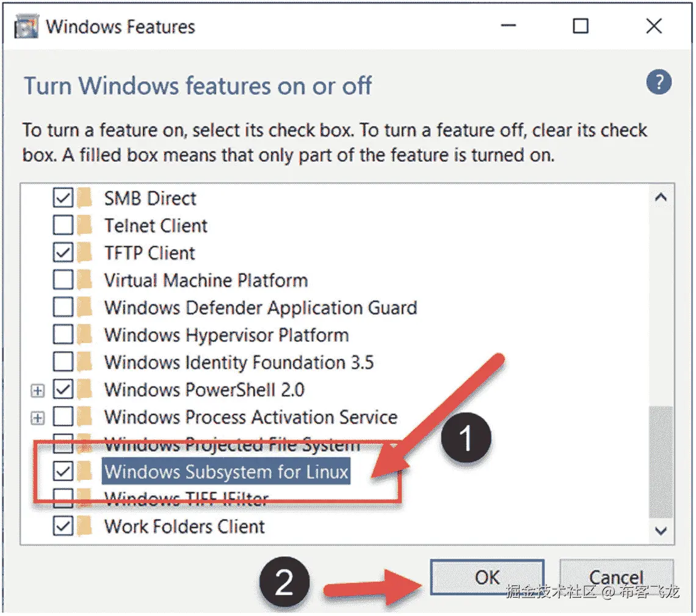
Task: Select Windows Defender Application Guard label
Action: (261, 308)
